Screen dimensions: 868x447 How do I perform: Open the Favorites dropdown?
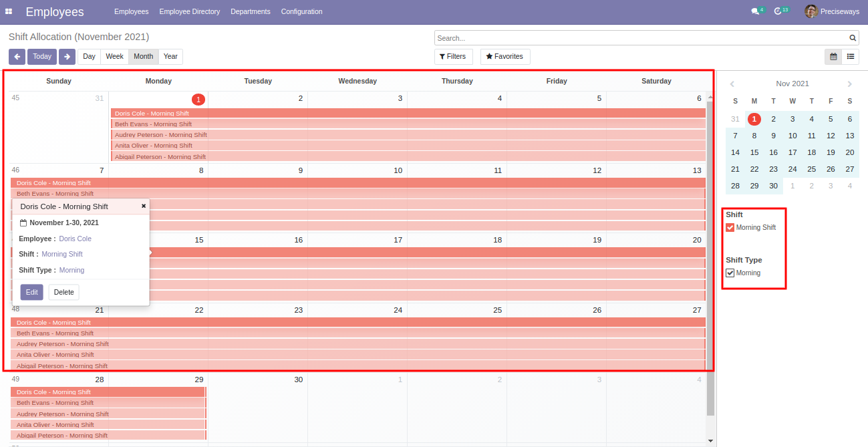click(x=505, y=57)
